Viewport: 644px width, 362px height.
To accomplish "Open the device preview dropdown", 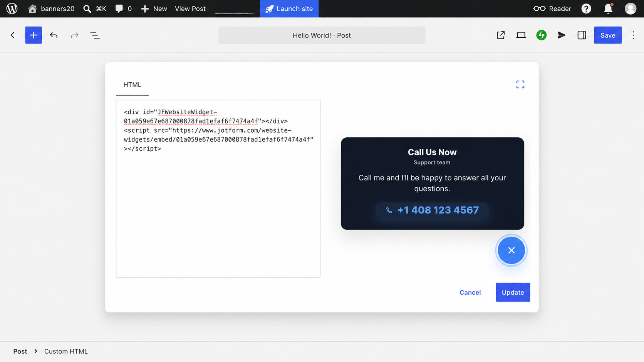I will [x=521, y=35].
